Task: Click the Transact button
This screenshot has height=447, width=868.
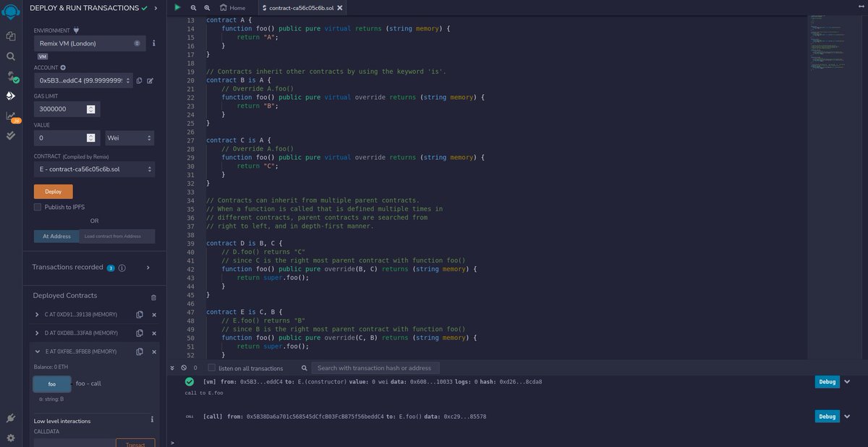Action: 135,443
